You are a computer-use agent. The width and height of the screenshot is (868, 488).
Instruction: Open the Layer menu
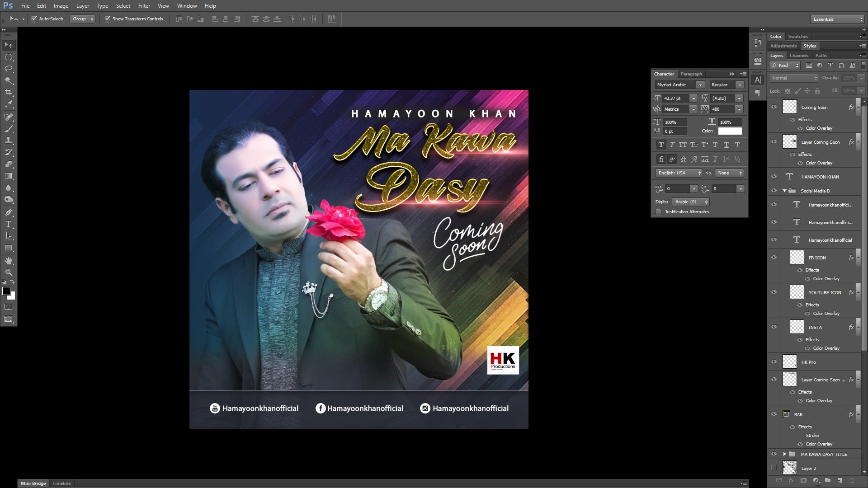pos(82,6)
